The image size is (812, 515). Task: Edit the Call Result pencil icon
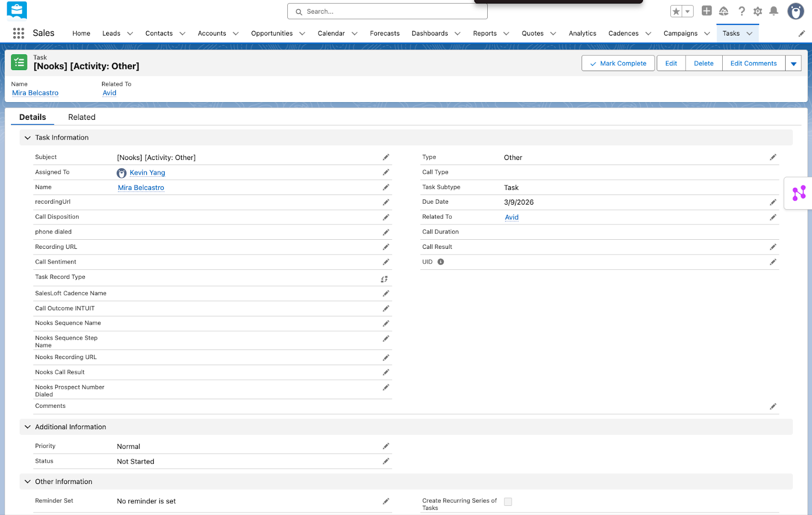click(x=773, y=247)
